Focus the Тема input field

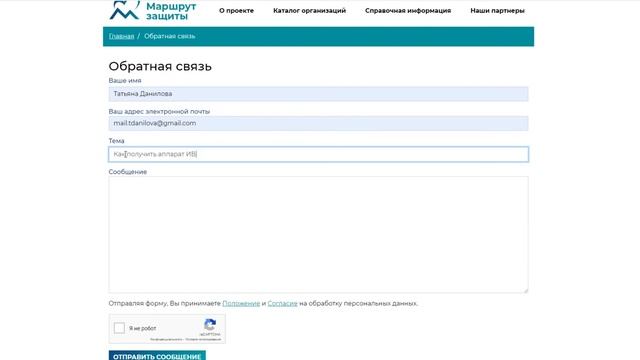[318, 154]
